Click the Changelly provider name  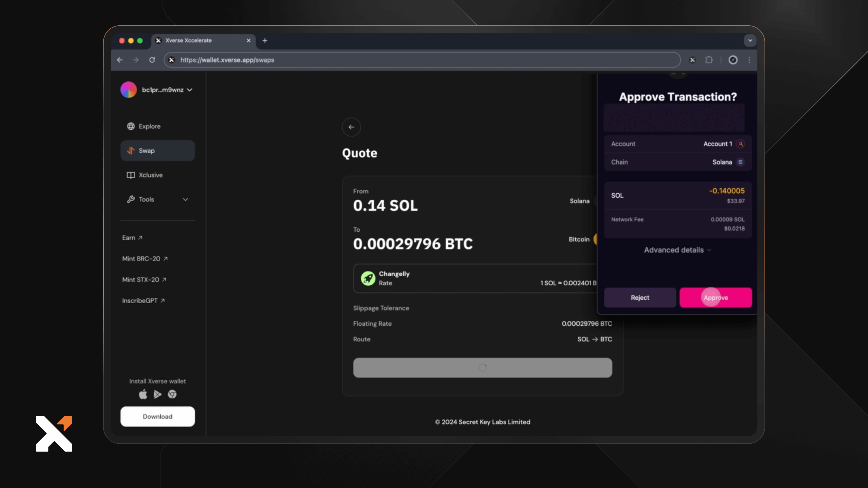pyautogui.click(x=394, y=274)
